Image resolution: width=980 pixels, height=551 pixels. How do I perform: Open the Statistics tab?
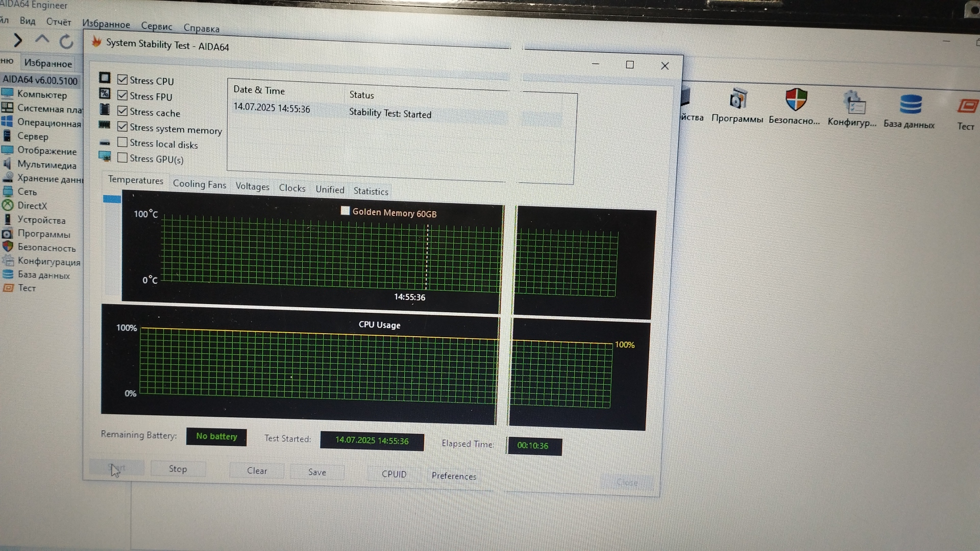coord(371,191)
